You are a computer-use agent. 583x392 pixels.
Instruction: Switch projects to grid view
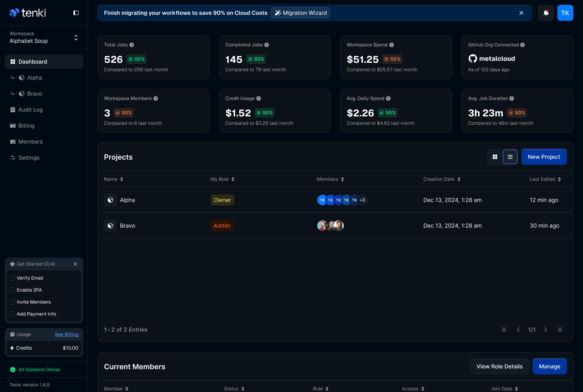coord(495,157)
